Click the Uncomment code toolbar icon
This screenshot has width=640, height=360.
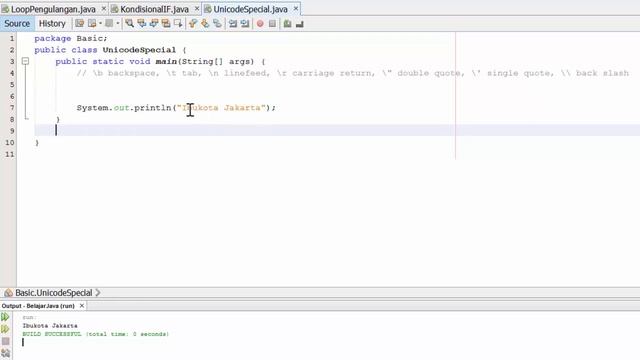coord(300,24)
